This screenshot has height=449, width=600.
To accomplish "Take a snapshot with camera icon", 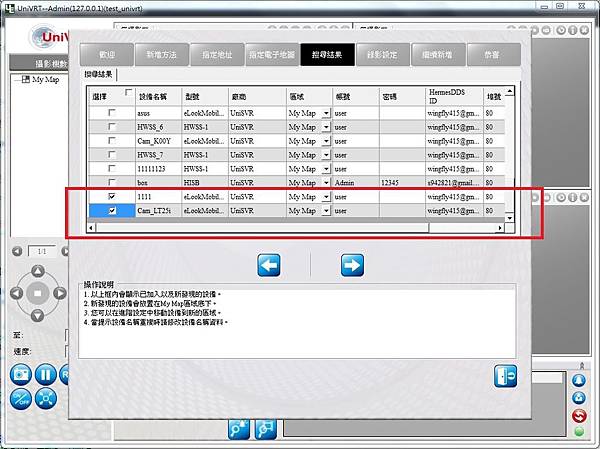I will [x=21, y=374].
